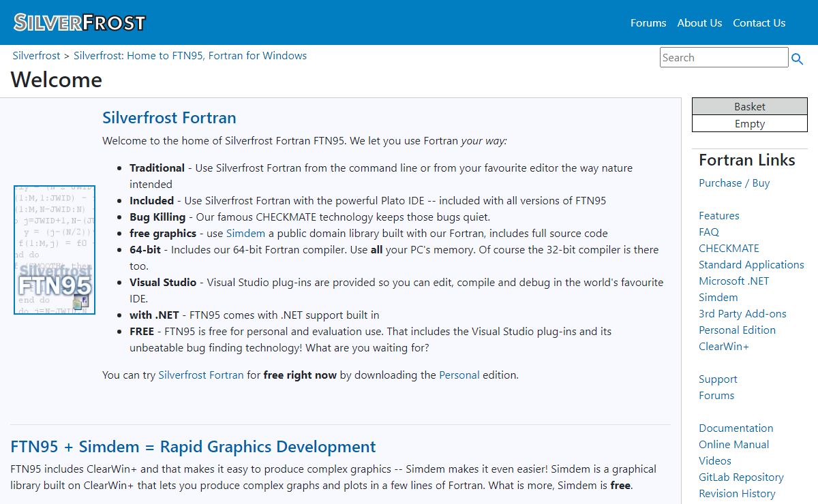
Task: Open Purchase / Buy sidebar link
Action: coord(734,183)
